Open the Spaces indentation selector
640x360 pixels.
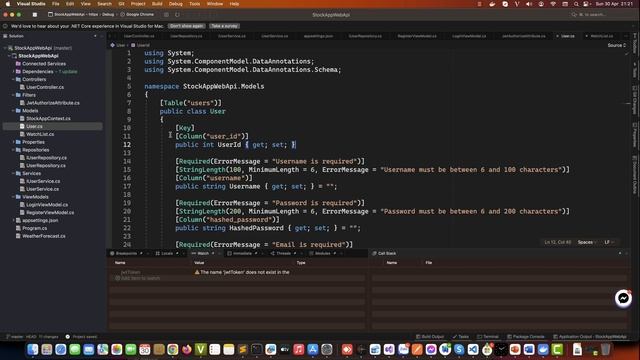pos(587,242)
